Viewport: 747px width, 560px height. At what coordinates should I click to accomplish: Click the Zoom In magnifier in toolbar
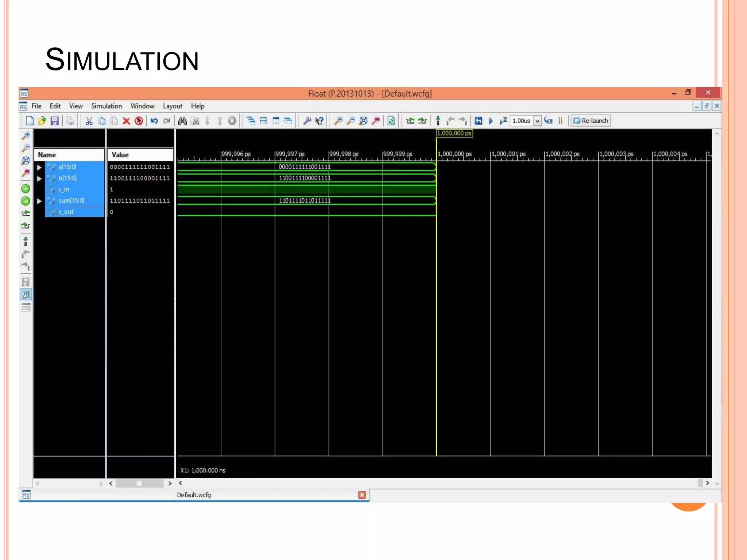(x=338, y=121)
